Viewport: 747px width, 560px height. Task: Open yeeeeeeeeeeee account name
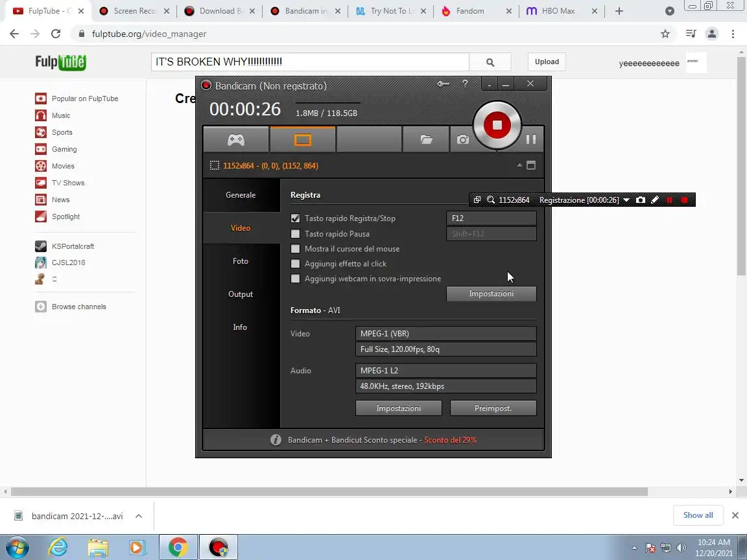tap(649, 64)
